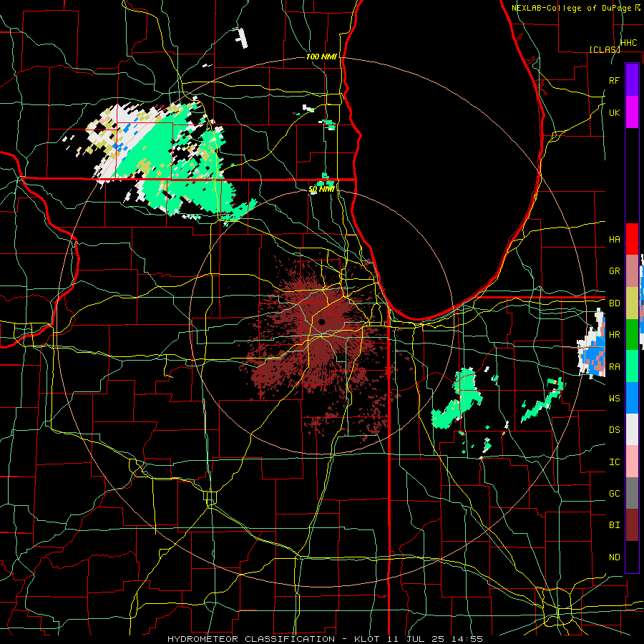Viewport: 644px width, 644px height.
Task: Select the GR graupel color swatch
Action: 632,271
